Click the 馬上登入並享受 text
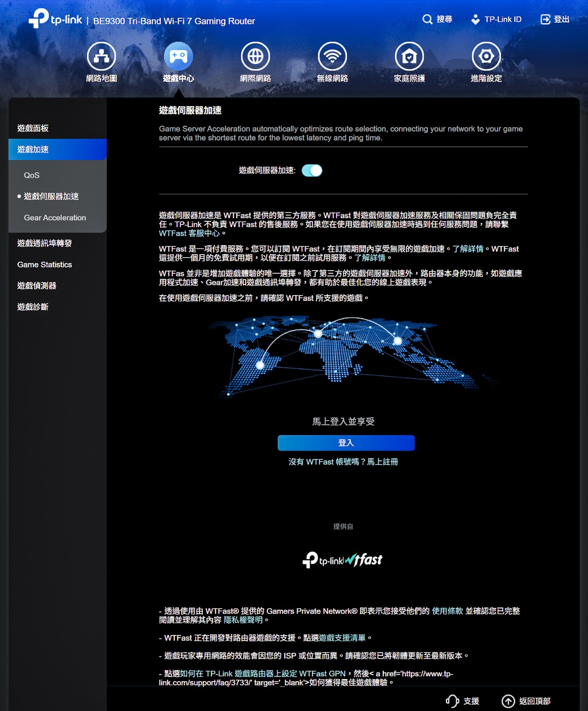588x711 pixels. tap(343, 421)
